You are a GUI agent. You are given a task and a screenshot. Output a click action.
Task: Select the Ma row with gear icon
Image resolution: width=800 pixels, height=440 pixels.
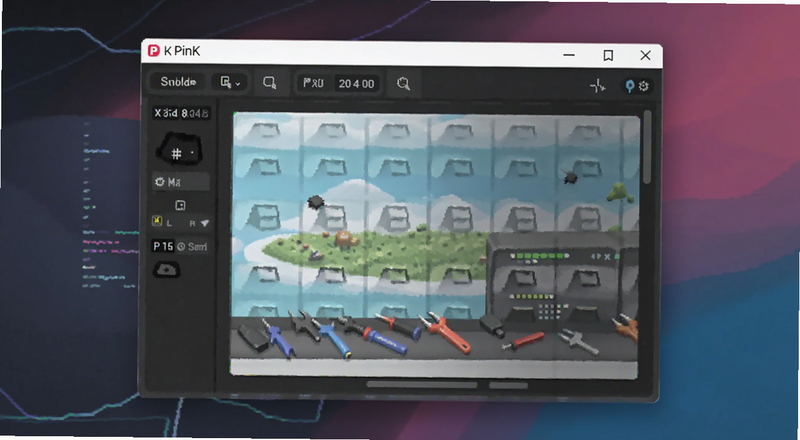(x=181, y=182)
